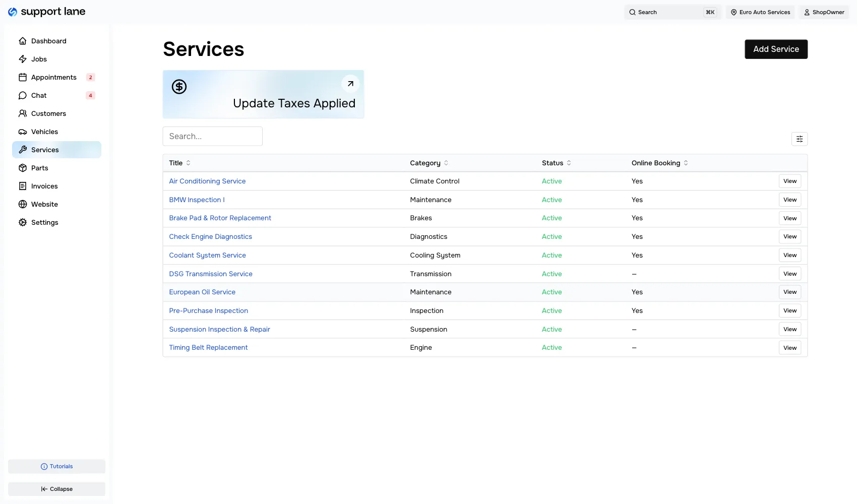Go to Dashboard menu label
This screenshot has width=857, height=504.
click(x=49, y=41)
